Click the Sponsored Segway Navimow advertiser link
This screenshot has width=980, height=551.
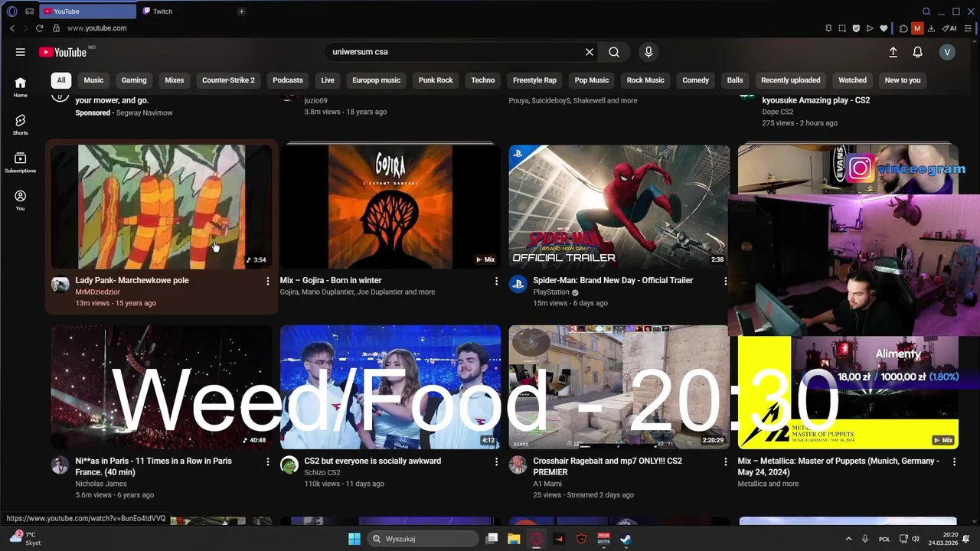click(144, 112)
